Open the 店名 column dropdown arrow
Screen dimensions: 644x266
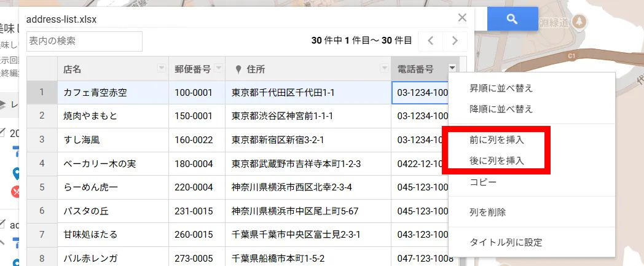click(x=162, y=68)
